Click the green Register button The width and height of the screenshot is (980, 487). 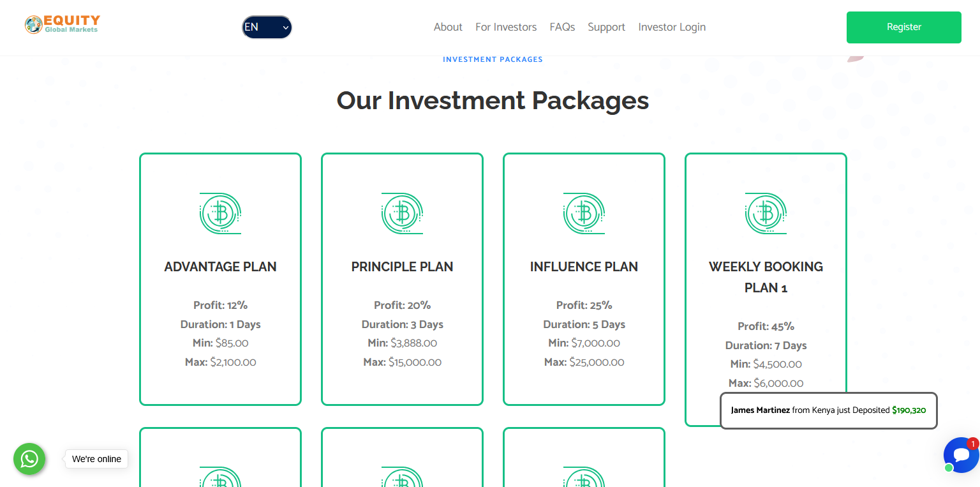[x=903, y=27]
